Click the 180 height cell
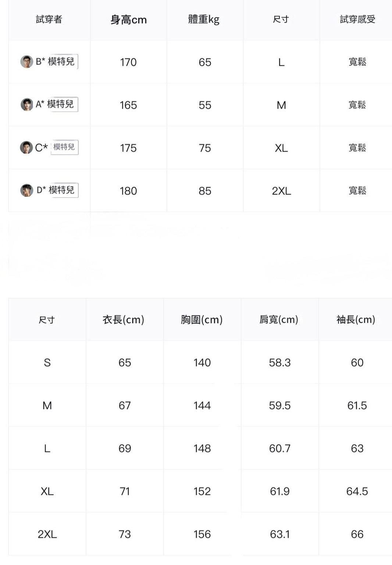Screen dimensions: 392x565 point(128,191)
